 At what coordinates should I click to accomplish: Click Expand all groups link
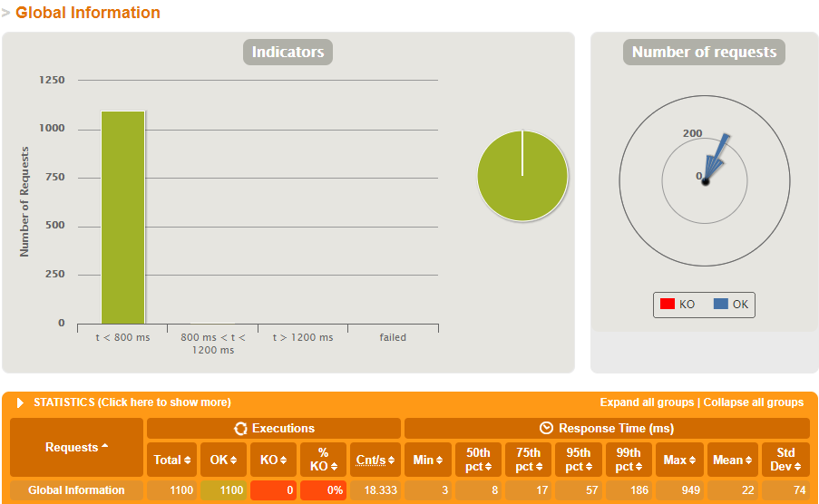646,402
